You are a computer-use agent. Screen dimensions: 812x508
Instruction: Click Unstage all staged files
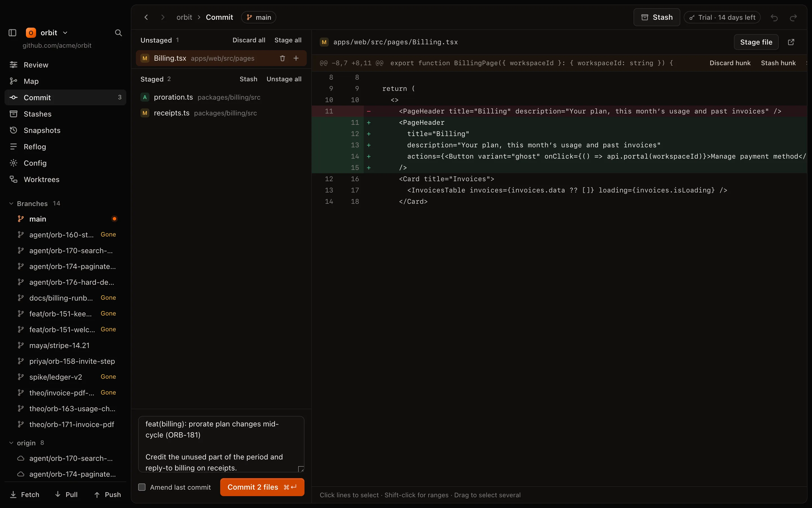[284, 79]
